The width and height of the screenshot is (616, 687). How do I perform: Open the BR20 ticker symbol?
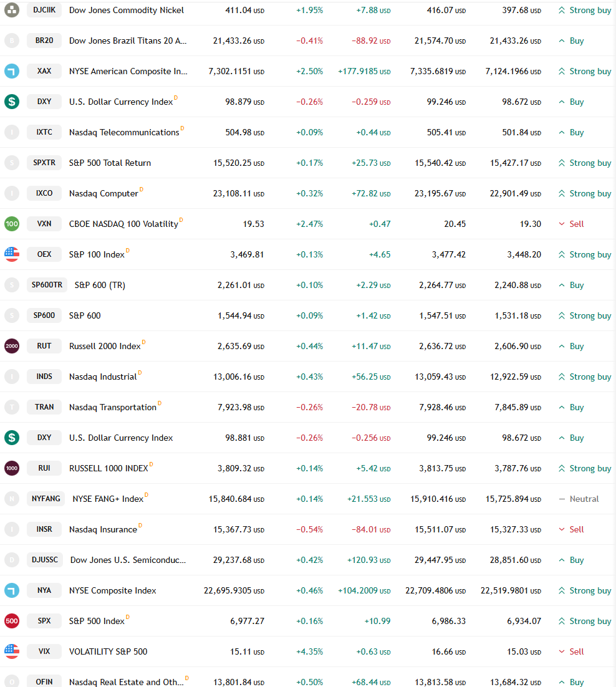click(x=44, y=41)
